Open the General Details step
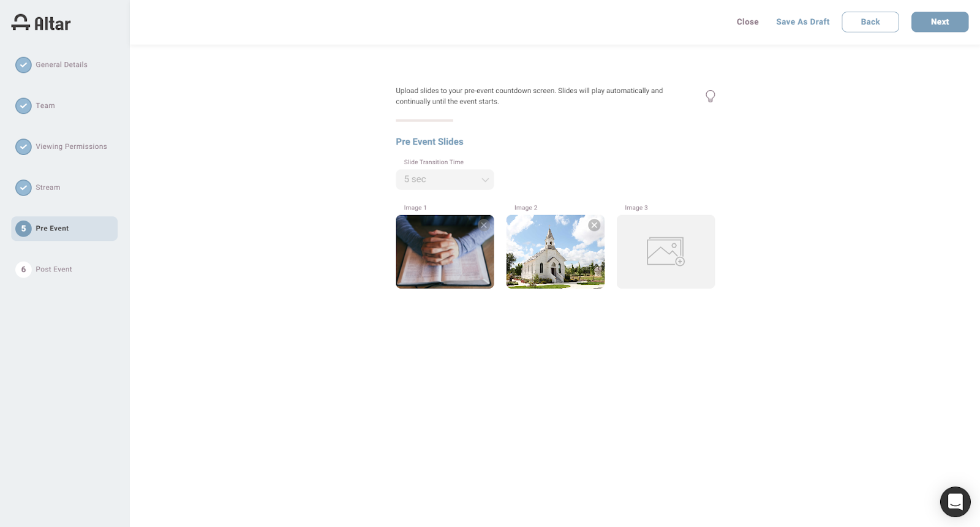The width and height of the screenshot is (980, 527). pyautogui.click(x=61, y=65)
